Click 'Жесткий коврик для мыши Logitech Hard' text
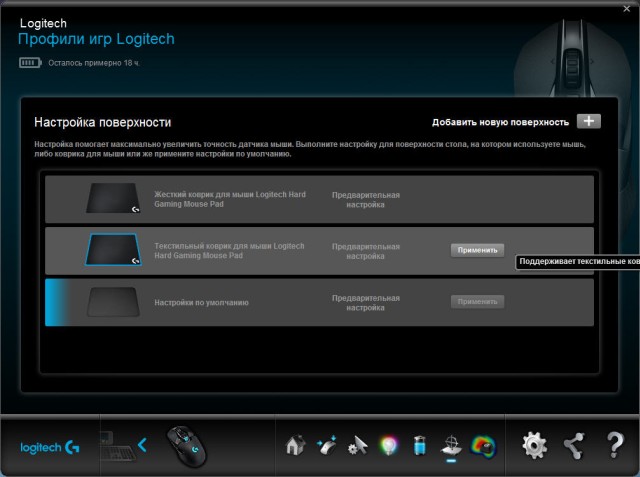Viewport: 640px width, 477px height. (x=230, y=195)
